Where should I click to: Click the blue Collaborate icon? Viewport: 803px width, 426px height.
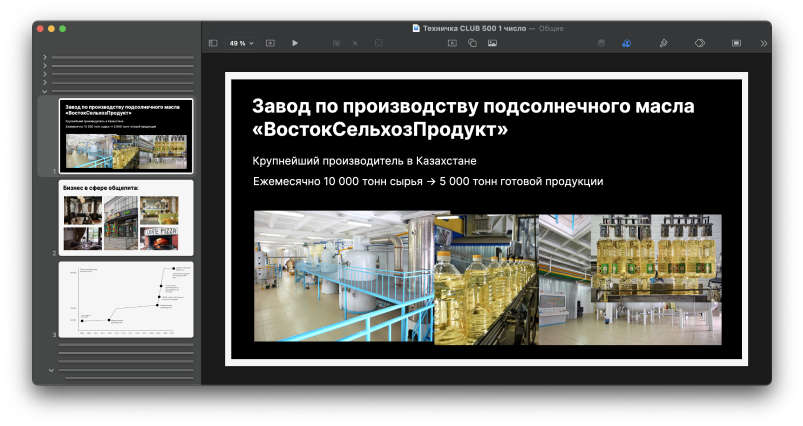[x=626, y=44]
